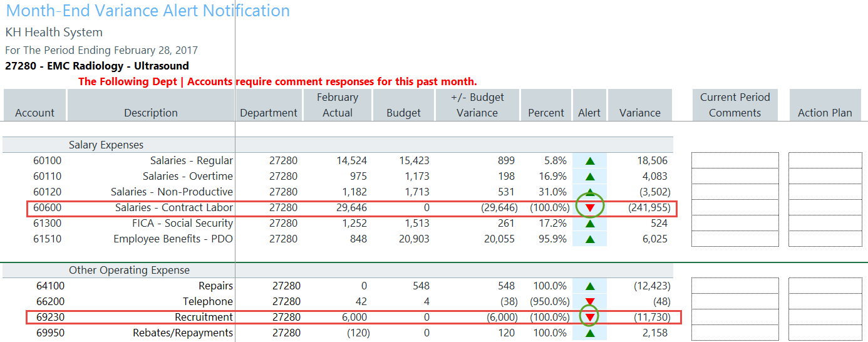Click the Action Plan box for Repairs

tap(825, 286)
